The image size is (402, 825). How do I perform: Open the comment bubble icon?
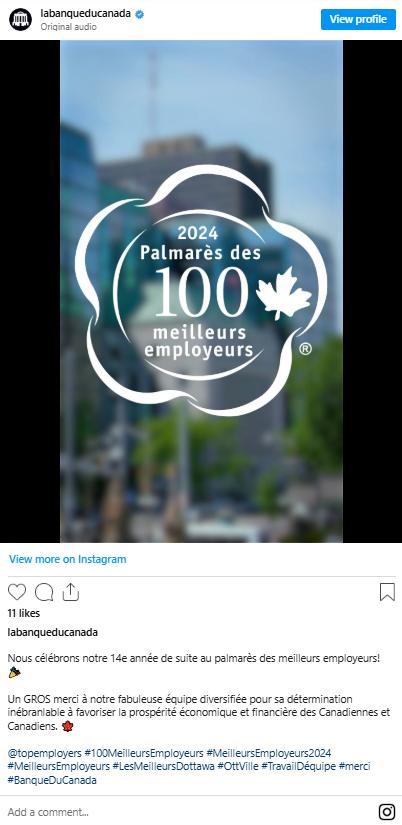(44, 592)
